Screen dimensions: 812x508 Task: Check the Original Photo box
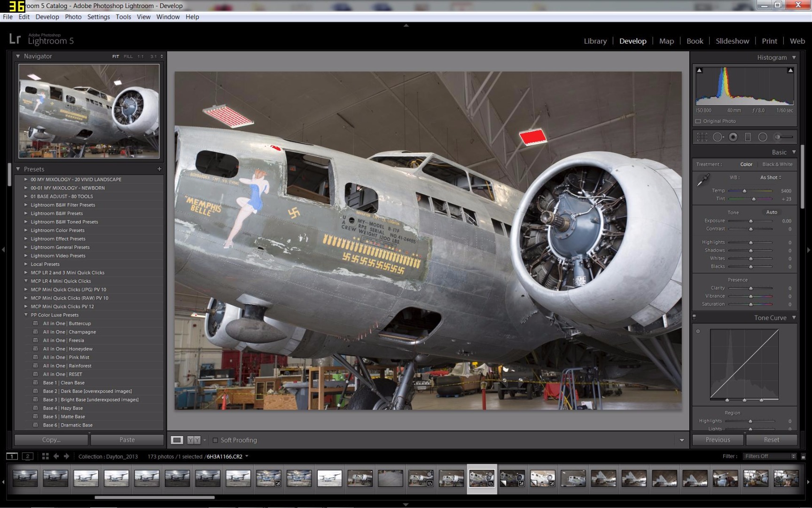698,121
